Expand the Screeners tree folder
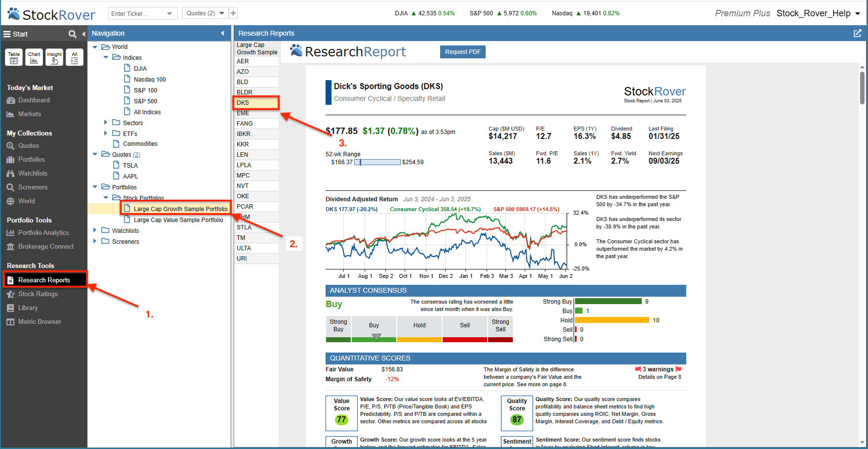Screen dimensions: 868x449 coord(95,241)
